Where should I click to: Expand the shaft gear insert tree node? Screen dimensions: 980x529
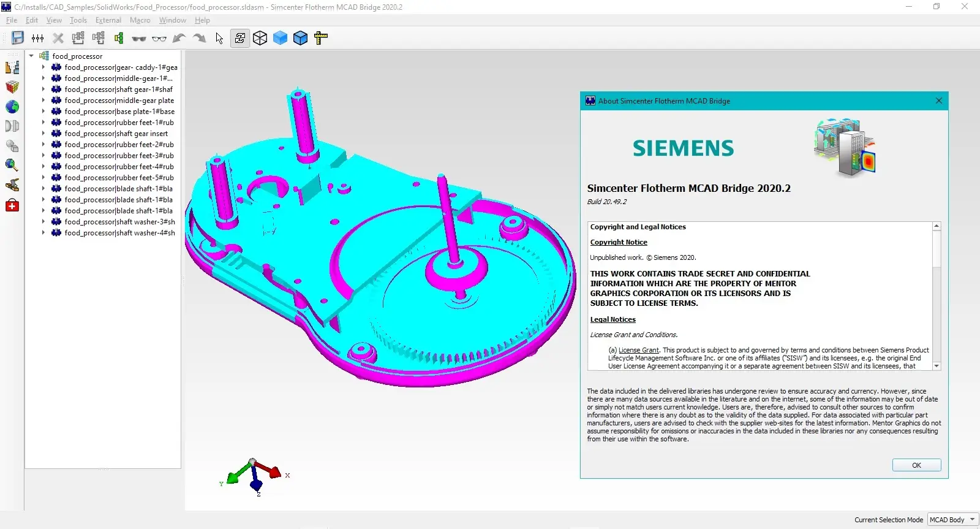click(43, 134)
